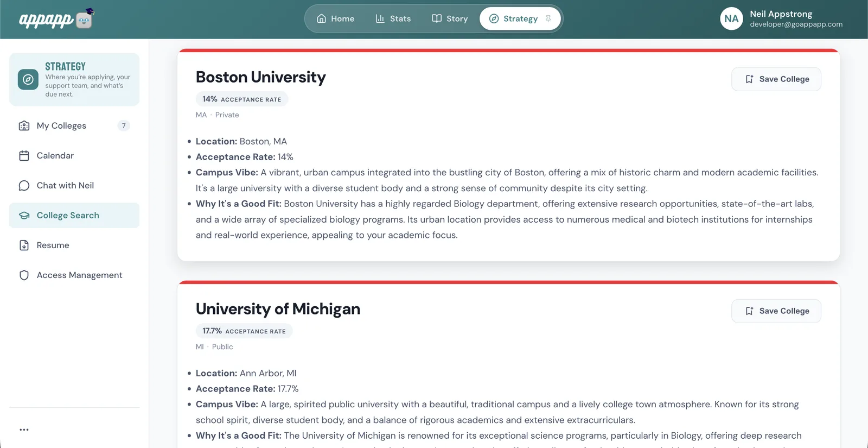868x448 pixels.
Task: Open Chat with Neil
Action: (74, 185)
